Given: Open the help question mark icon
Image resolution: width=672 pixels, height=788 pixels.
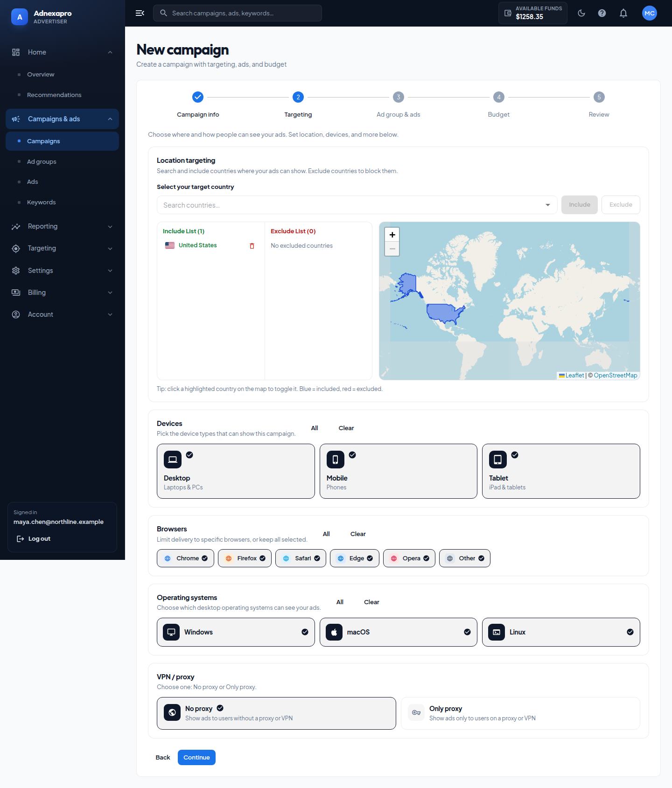Looking at the screenshot, I should pos(602,13).
